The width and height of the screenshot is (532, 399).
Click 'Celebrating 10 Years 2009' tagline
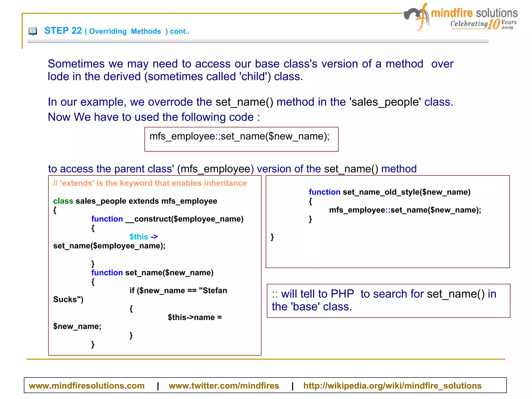(x=483, y=24)
